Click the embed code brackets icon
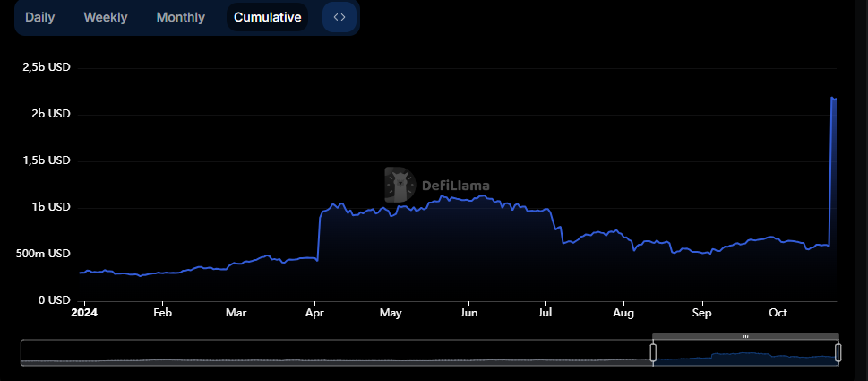868x381 pixels. [339, 17]
